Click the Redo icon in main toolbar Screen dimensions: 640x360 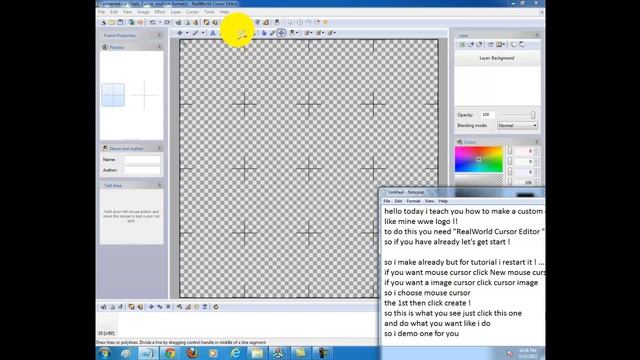click(167, 22)
